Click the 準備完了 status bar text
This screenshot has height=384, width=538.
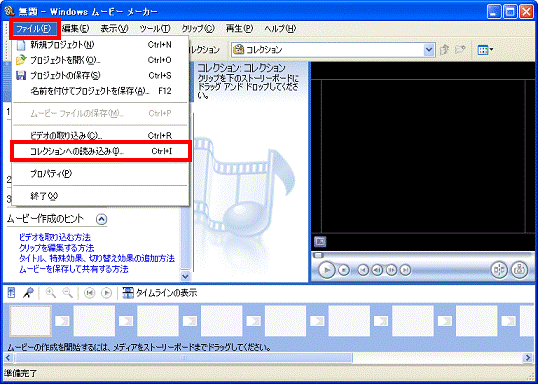click(x=20, y=373)
